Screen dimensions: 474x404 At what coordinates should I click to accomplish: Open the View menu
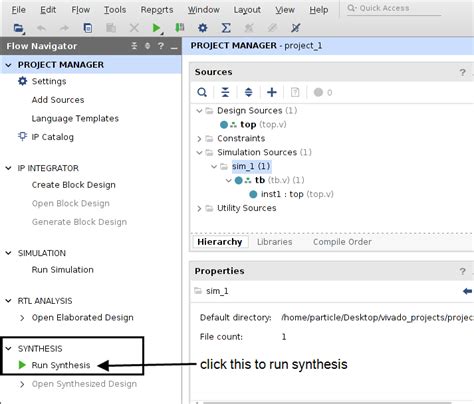[x=285, y=10]
